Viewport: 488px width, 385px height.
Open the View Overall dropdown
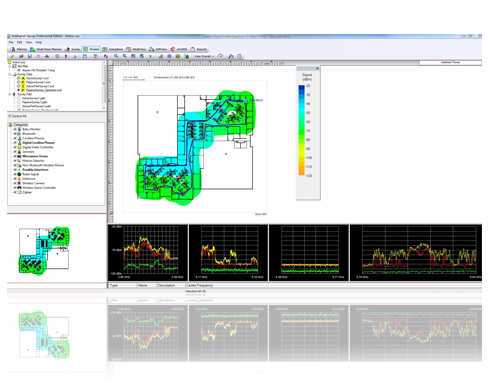[x=204, y=56]
